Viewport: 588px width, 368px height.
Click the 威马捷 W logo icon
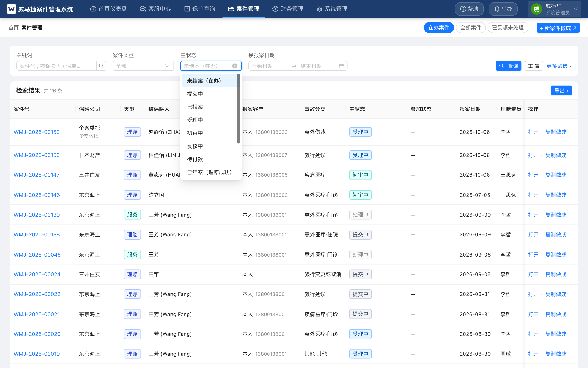click(11, 9)
